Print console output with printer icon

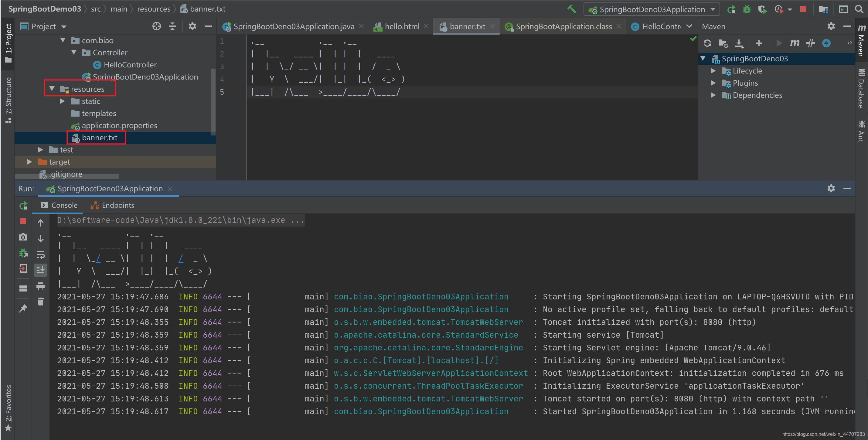[40, 286]
